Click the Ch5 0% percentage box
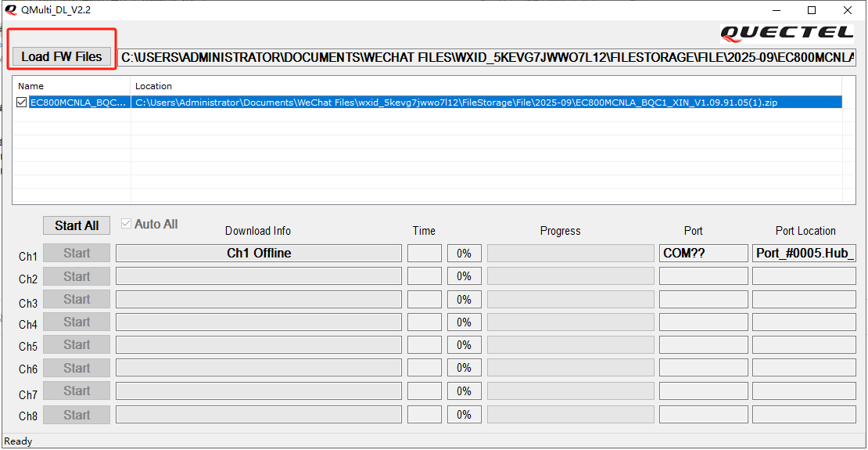 (x=464, y=344)
